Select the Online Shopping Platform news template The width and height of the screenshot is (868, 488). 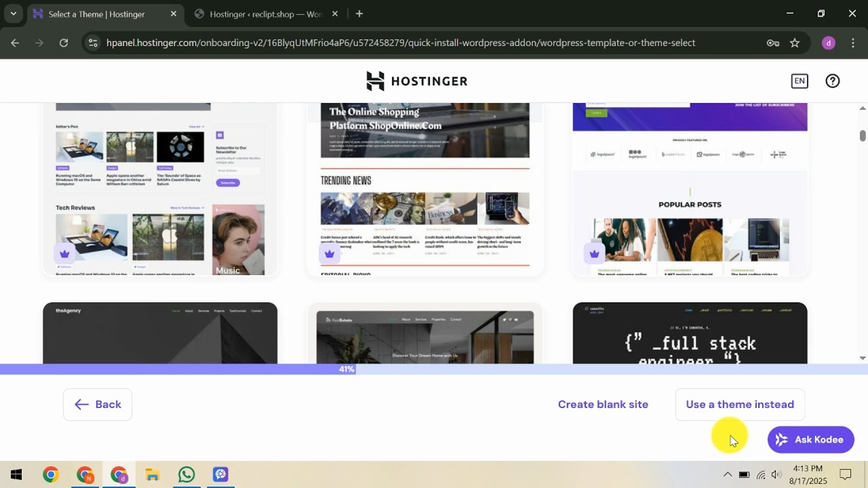point(425,189)
